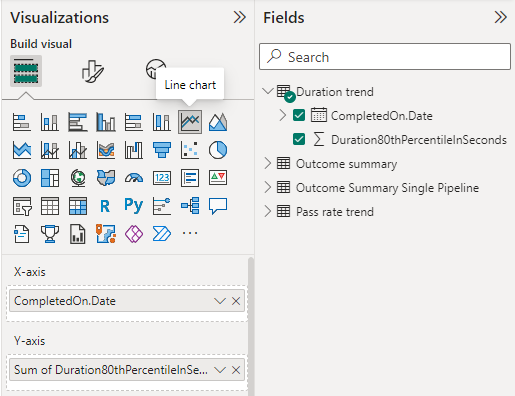Select the Decomposition tree visual
This screenshot has height=396, width=515.
point(190,206)
